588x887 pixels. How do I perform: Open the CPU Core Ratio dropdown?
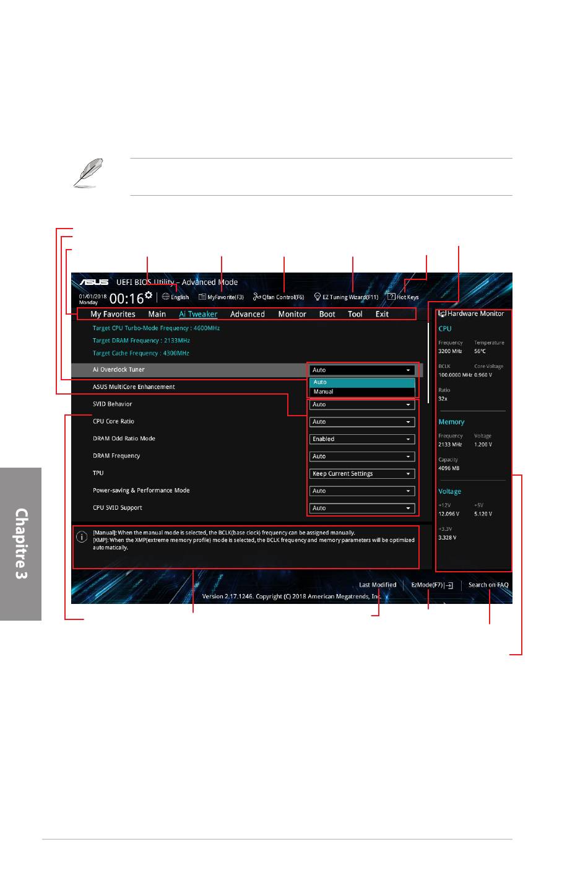point(362,422)
